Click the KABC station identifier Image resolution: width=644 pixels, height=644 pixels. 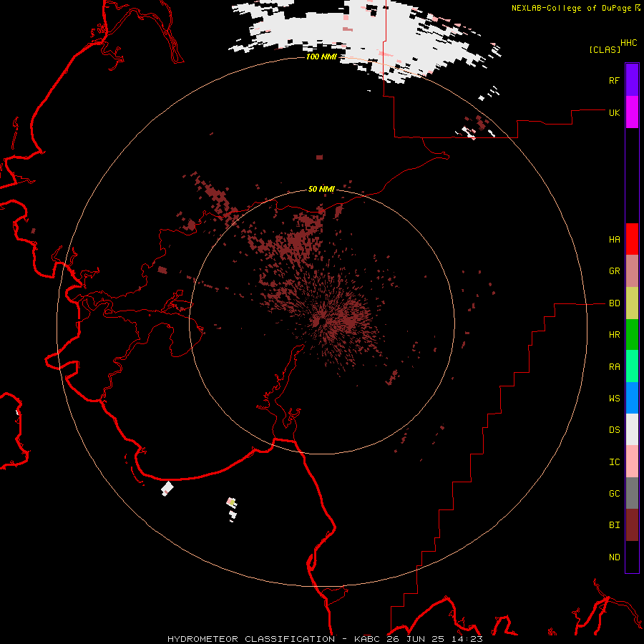pos(368,639)
